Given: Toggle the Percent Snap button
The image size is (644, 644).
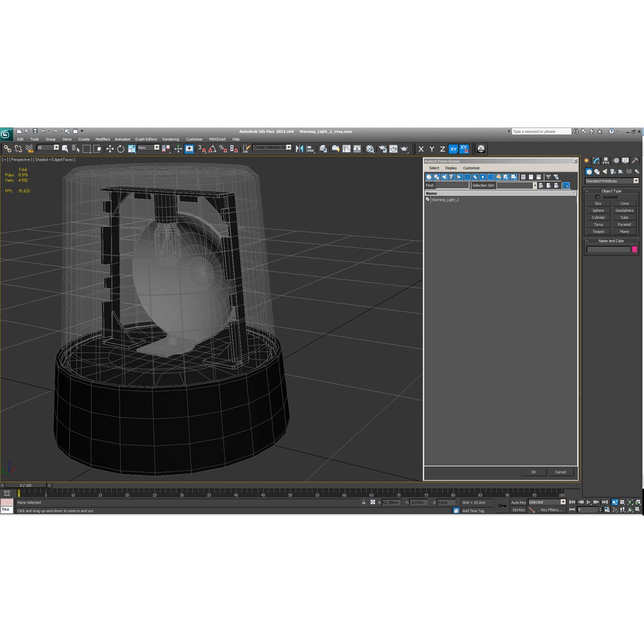Looking at the screenshot, I should [223, 148].
